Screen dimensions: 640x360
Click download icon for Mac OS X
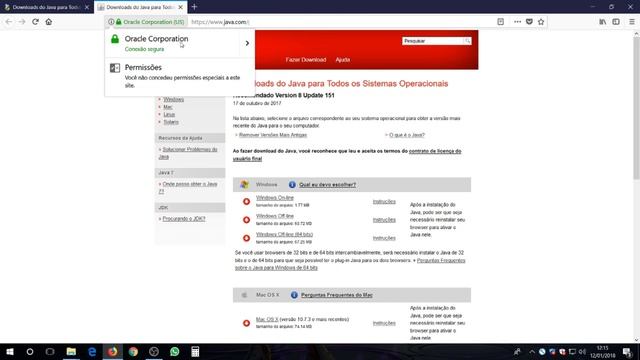pyautogui.click(x=247, y=323)
